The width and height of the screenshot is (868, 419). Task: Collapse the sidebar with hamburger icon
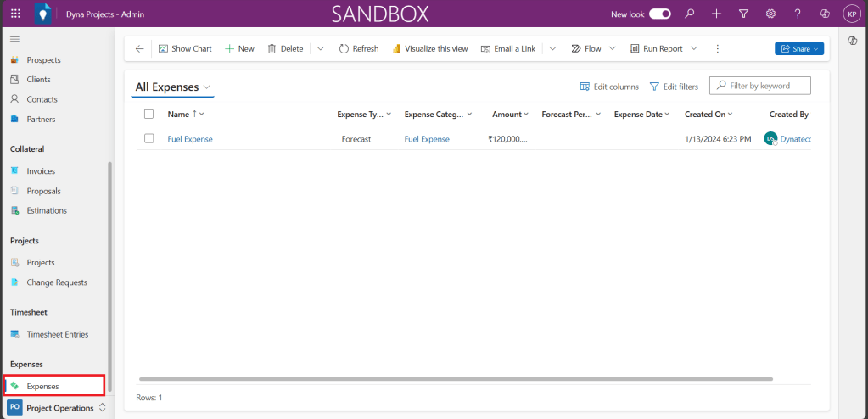tap(14, 40)
